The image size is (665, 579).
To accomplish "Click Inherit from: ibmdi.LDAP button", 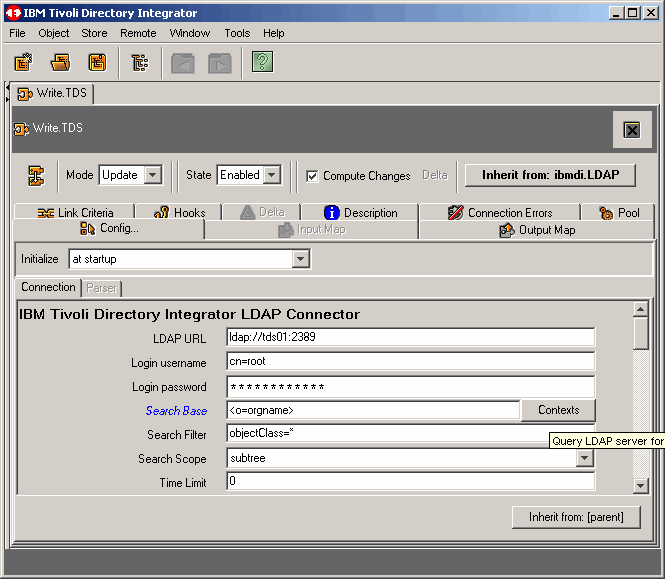I will [550, 175].
